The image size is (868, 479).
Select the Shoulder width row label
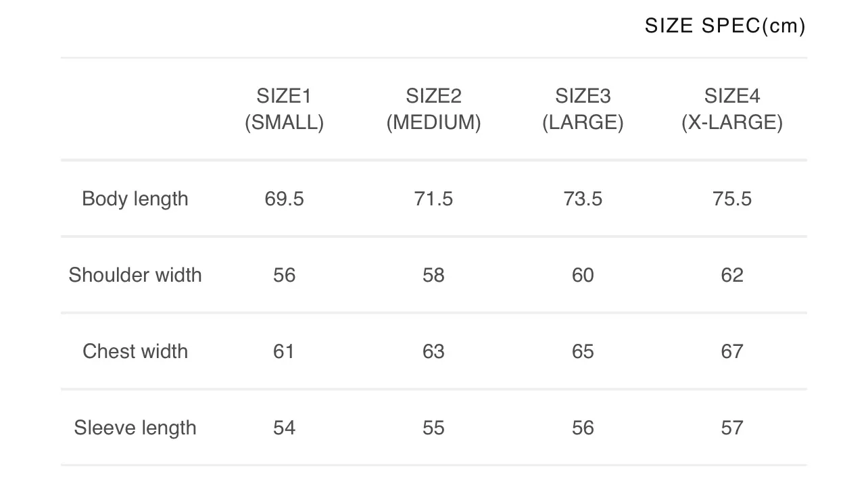(x=135, y=275)
